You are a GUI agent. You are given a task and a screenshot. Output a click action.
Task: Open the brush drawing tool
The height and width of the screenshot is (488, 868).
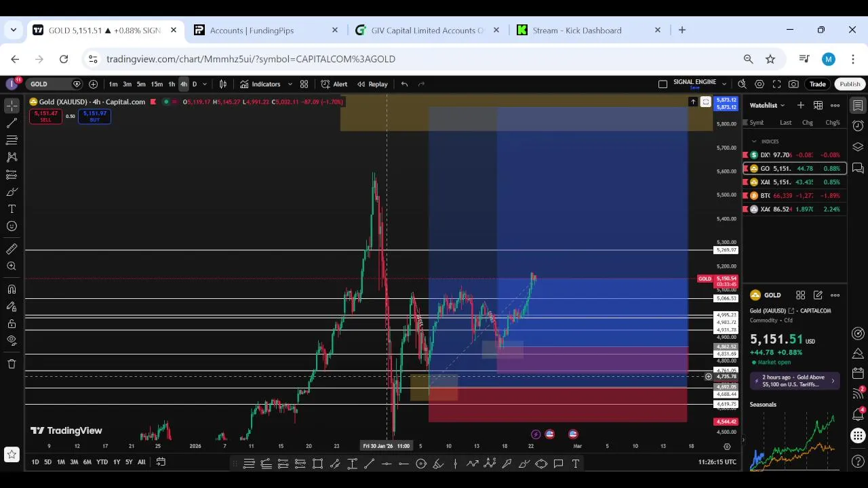point(12,192)
